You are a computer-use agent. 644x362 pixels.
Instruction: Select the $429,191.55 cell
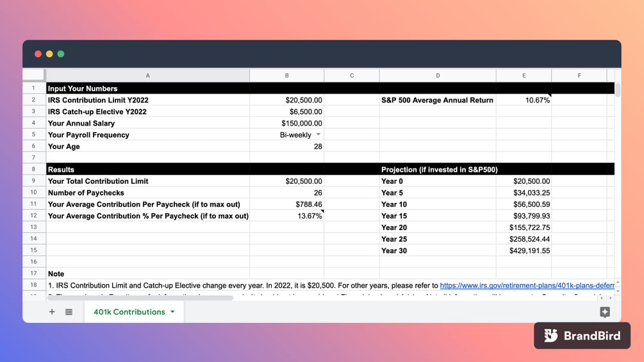(x=524, y=251)
